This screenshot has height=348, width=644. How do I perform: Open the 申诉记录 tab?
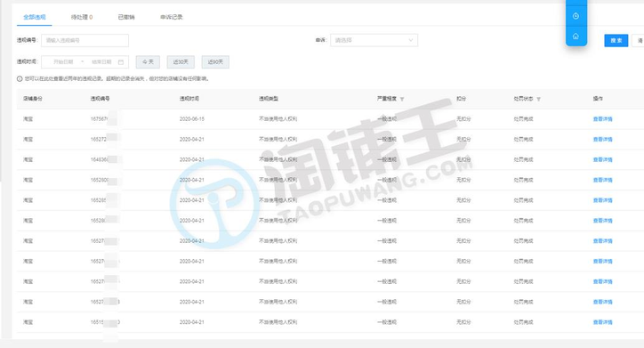coord(172,17)
